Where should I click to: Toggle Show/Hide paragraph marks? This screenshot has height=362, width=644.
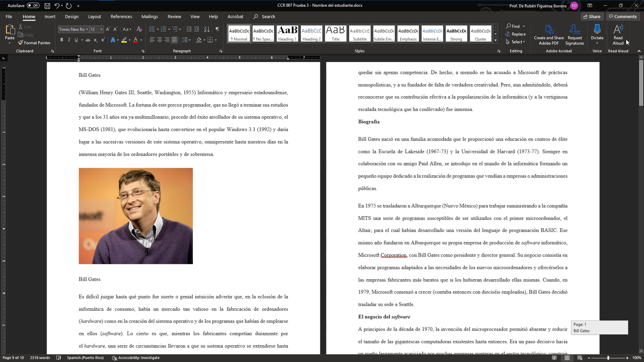(x=217, y=29)
